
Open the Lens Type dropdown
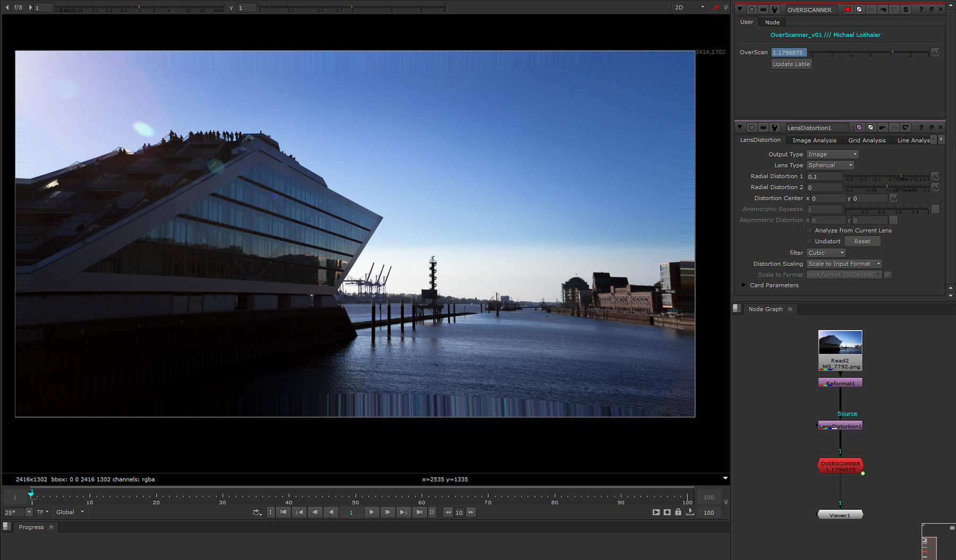[x=830, y=165]
